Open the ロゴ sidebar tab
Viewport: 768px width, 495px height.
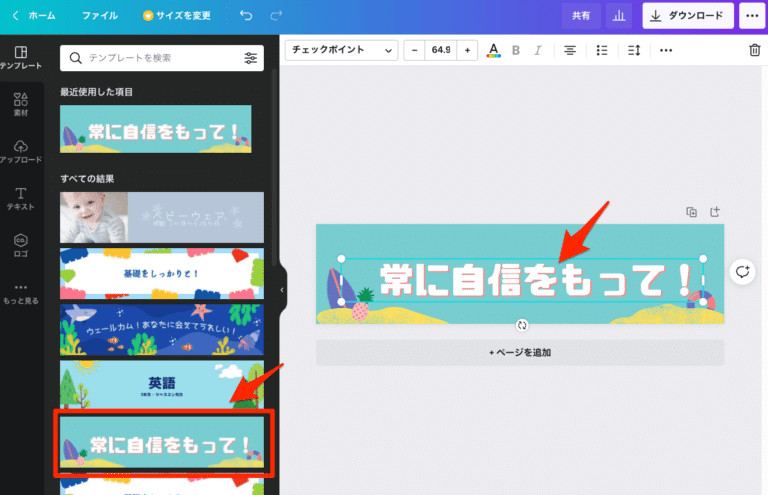coord(21,245)
